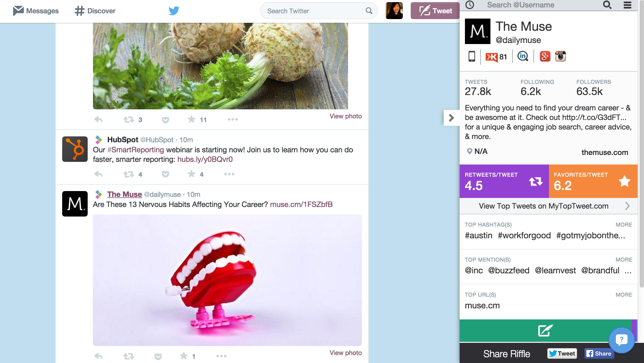Reply to the celery photo tweet
644x363 pixels.
(98, 119)
